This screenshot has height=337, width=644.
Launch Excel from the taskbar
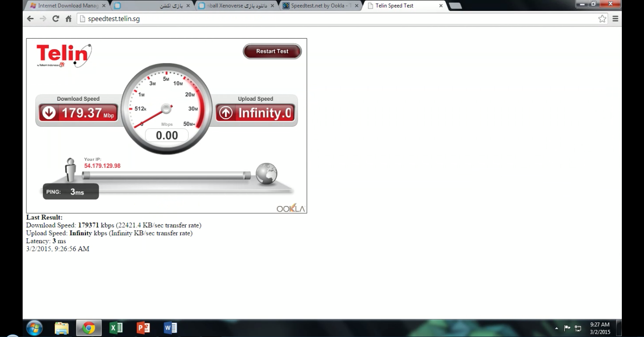tap(116, 328)
